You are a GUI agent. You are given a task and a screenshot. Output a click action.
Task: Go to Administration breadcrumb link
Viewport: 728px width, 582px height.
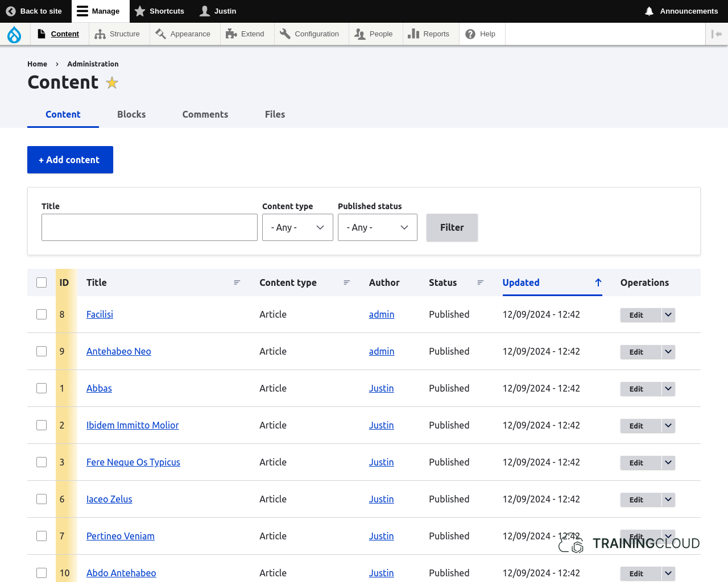(x=93, y=64)
